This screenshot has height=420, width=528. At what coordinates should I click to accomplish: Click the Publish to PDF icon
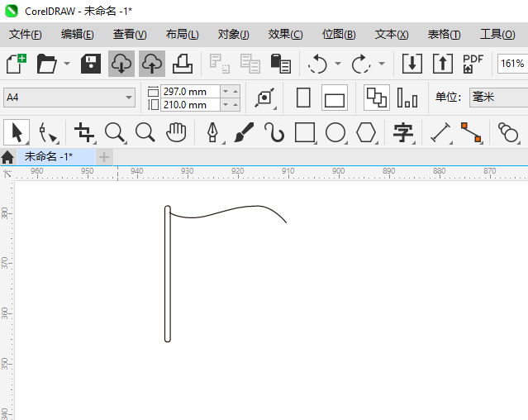473,64
